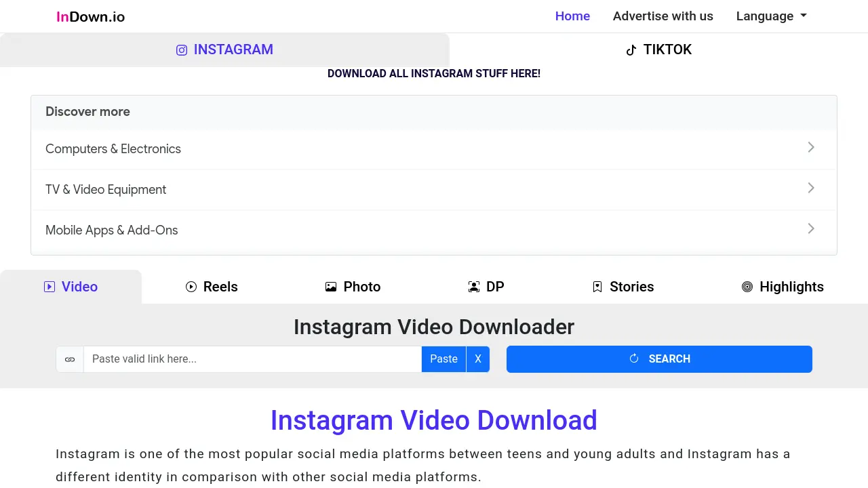
Task: Open the Mobile Apps & Add-Ons text link
Action: click(112, 230)
